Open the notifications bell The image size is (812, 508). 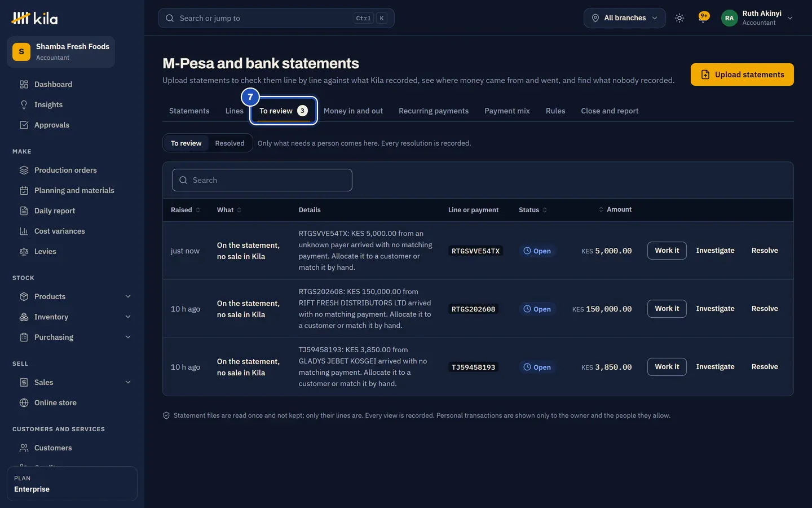click(x=703, y=17)
